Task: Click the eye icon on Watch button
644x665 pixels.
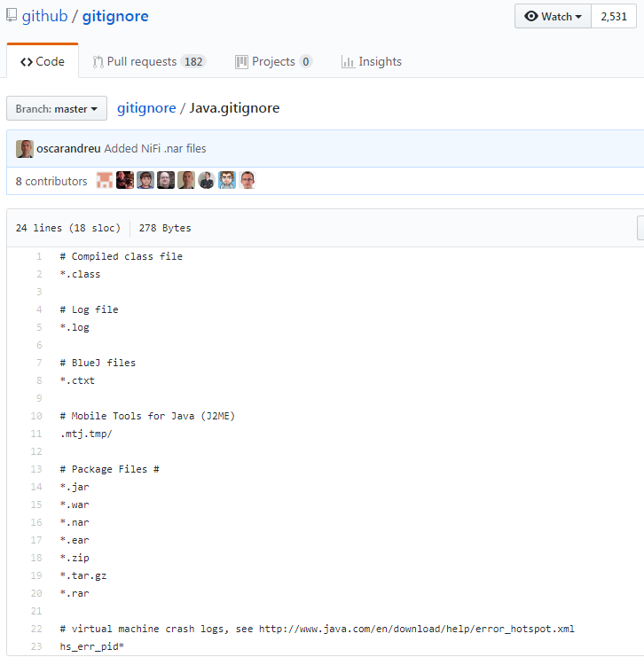Action: tap(531, 17)
